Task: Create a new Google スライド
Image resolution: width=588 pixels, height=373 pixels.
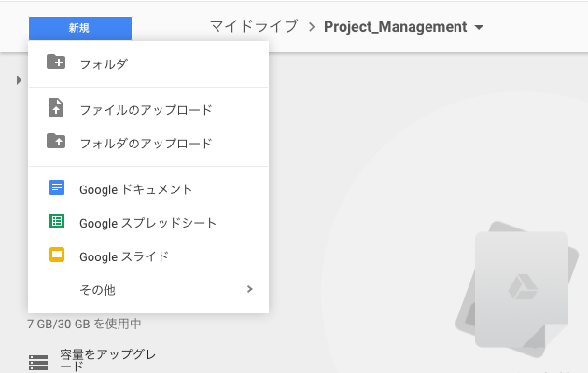Action: pos(148,257)
